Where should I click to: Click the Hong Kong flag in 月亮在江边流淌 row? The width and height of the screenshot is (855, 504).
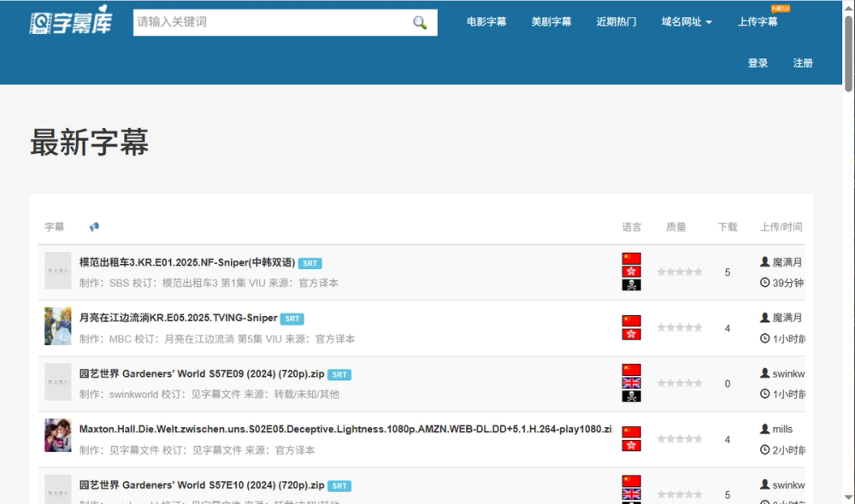[x=632, y=334]
